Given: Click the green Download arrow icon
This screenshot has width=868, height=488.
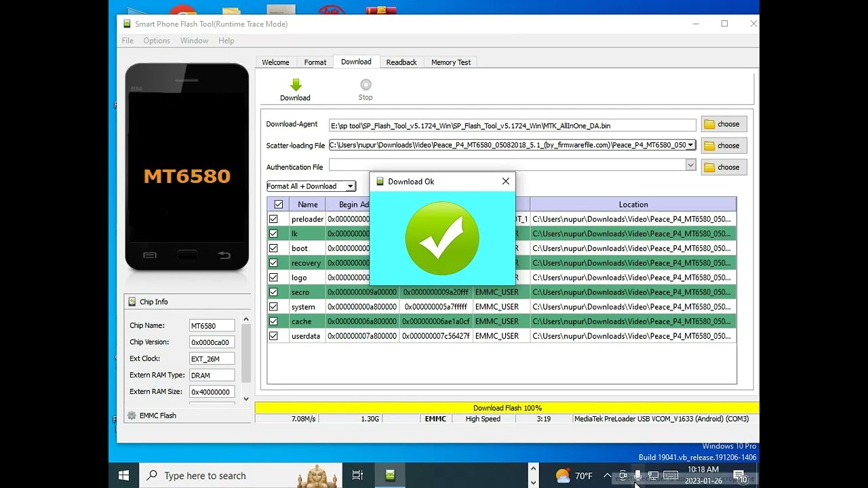Looking at the screenshot, I should [296, 85].
